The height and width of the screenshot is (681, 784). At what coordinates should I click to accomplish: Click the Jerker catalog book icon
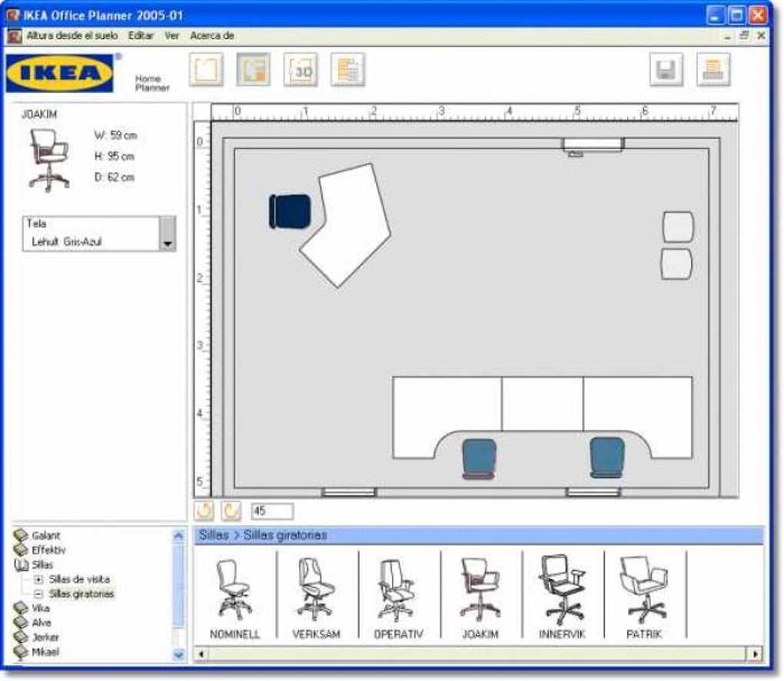tap(21, 637)
